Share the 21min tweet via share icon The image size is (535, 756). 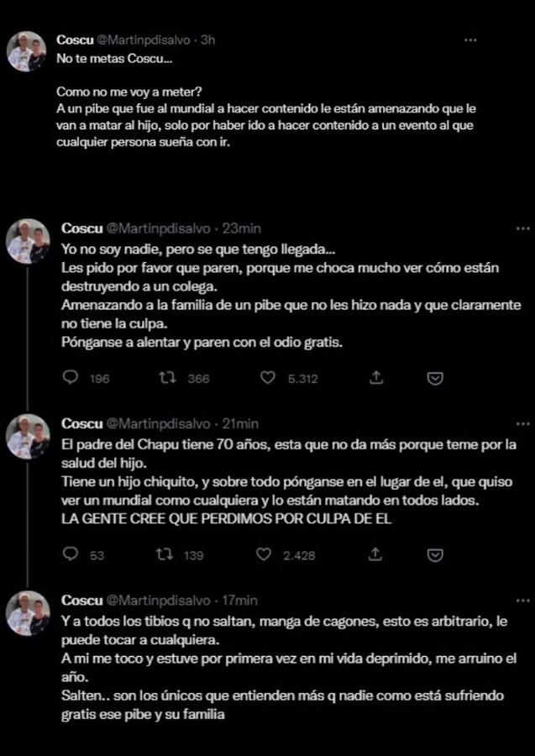coord(375,554)
